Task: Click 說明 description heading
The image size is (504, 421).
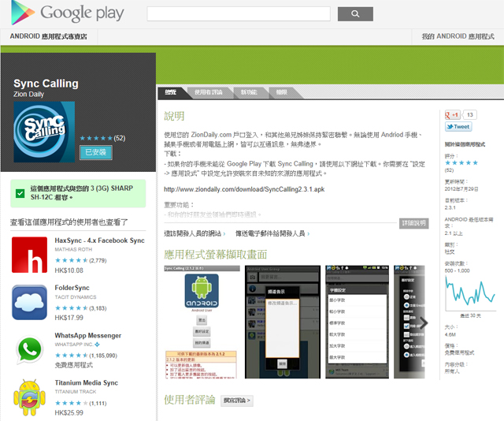Action: (174, 116)
